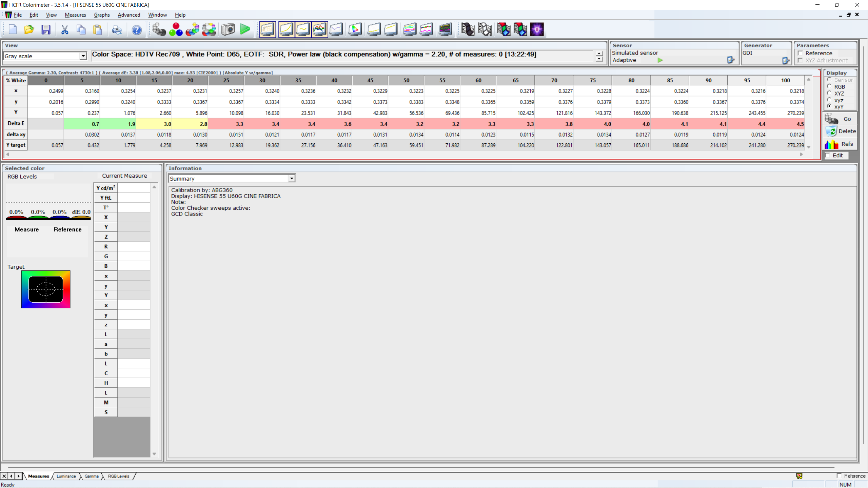Click the info line spinner down arrow
This screenshot has width=868, height=488.
pyautogui.click(x=599, y=59)
